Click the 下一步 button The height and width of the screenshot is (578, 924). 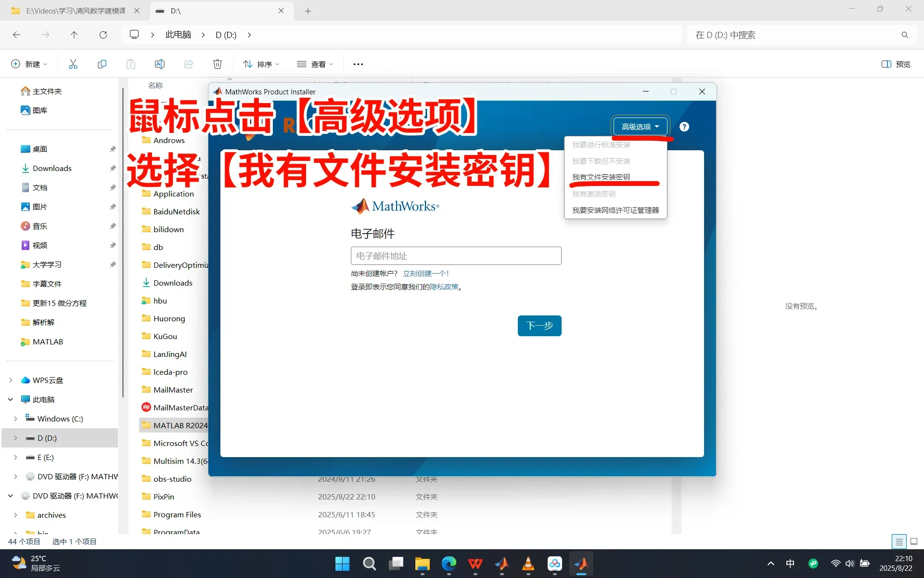point(539,326)
